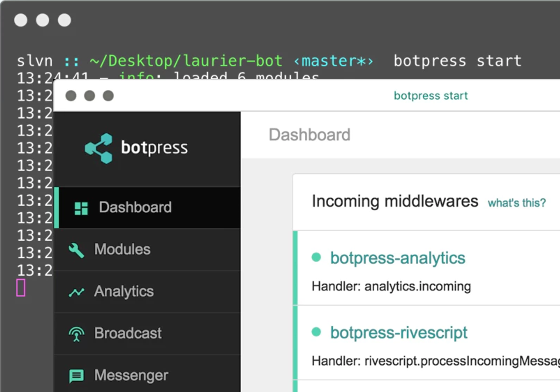Click the "botpress start" window title

431,95
